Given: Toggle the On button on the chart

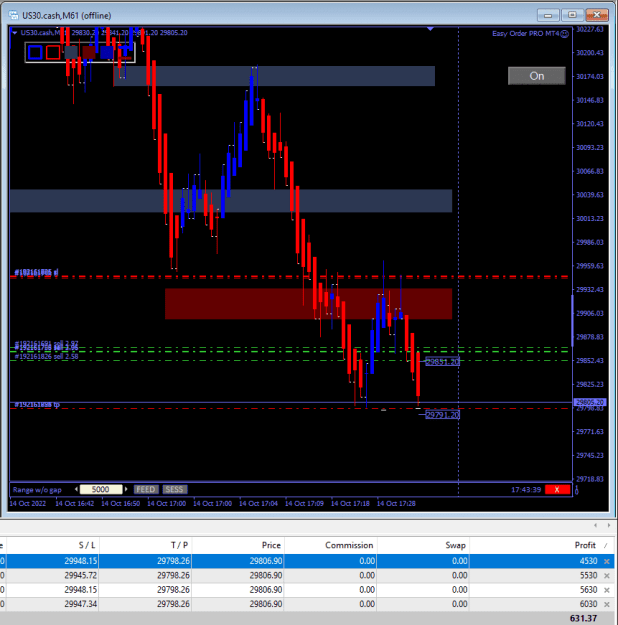Looking at the screenshot, I should (x=537, y=76).
